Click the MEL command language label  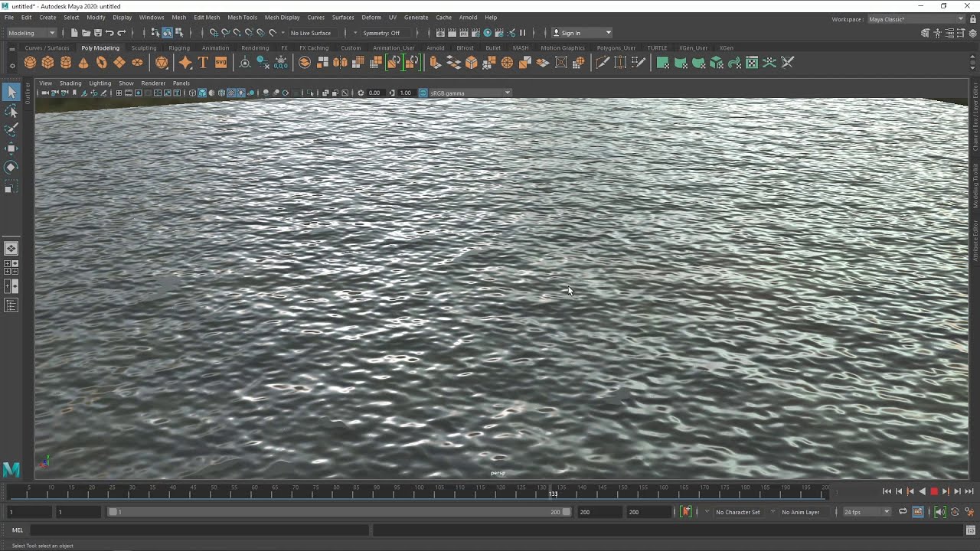(x=17, y=530)
